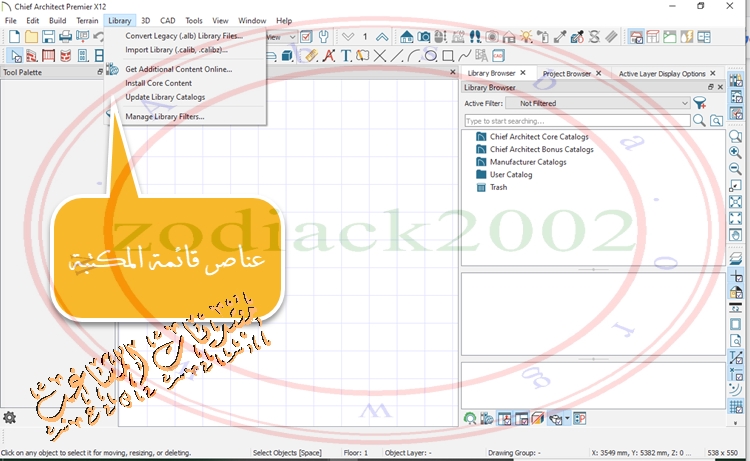Screen dimensions: 750x461
Task: Switch to Active Layer Display Options tab
Action: pyautogui.click(x=662, y=74)
